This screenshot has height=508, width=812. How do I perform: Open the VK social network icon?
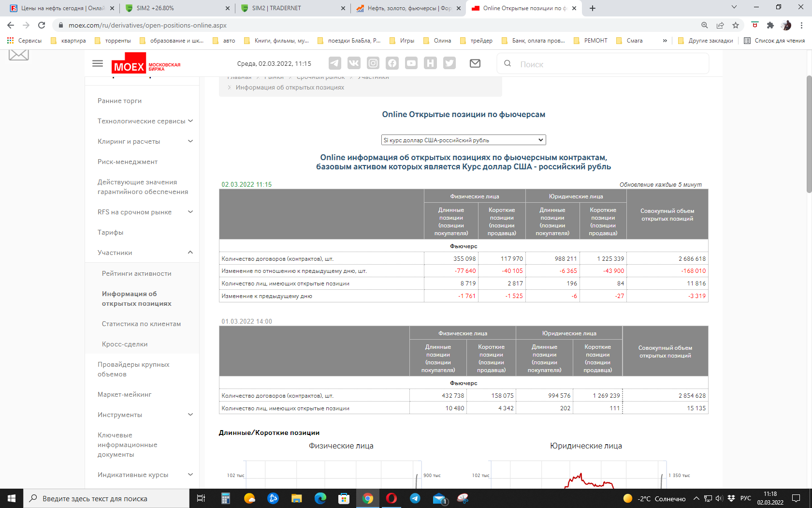pos(354,63)
